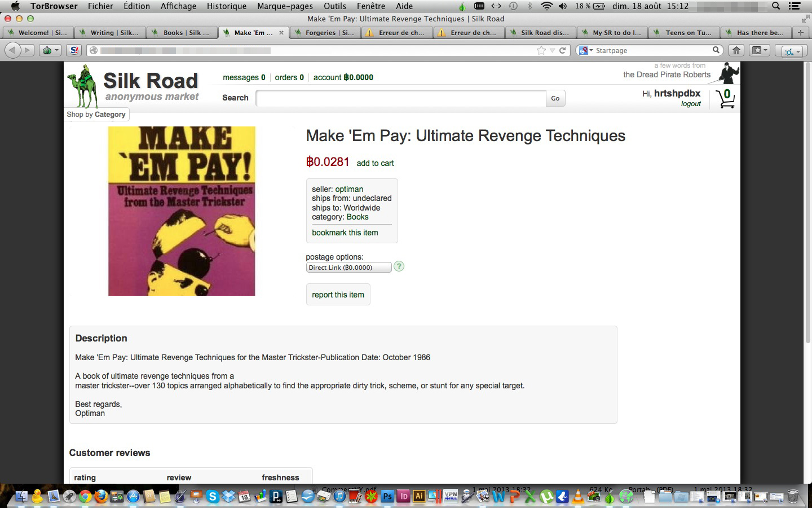Image resolution: width=812 pixels, height=508 pixels.
Task: Click the Go search button
Action: coord(555,98)
